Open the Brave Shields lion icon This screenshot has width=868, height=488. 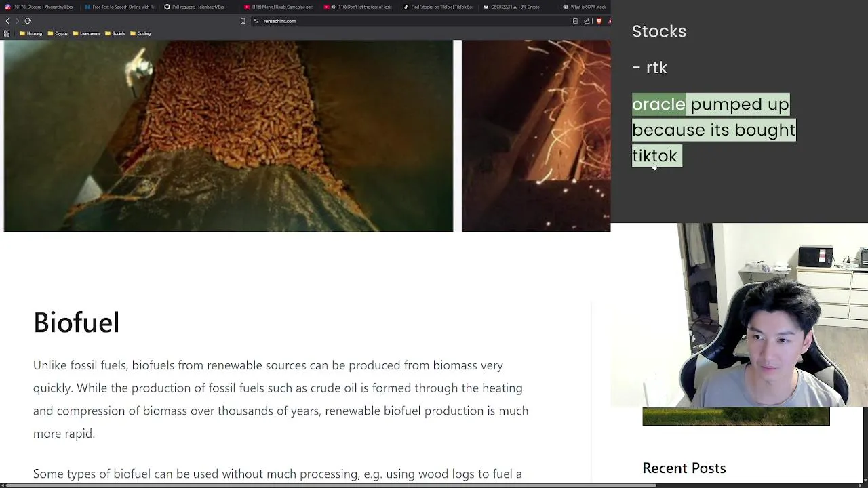tap(599, 21)
